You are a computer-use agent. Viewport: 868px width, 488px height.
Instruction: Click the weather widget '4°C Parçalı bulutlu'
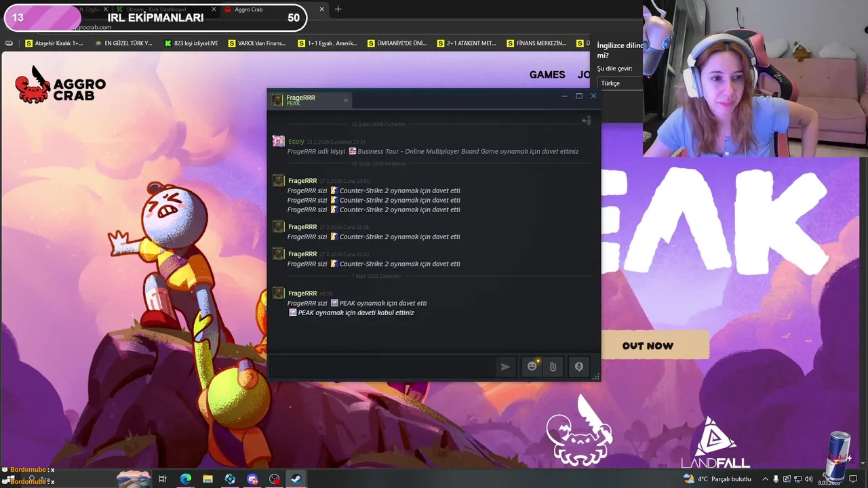pyautogui.click(x=717, y=479)
